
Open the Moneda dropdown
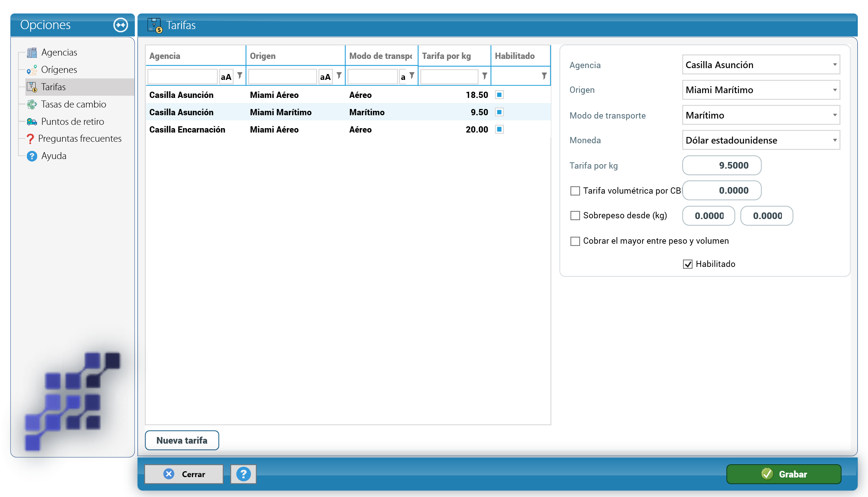click(x=761, y=140)
